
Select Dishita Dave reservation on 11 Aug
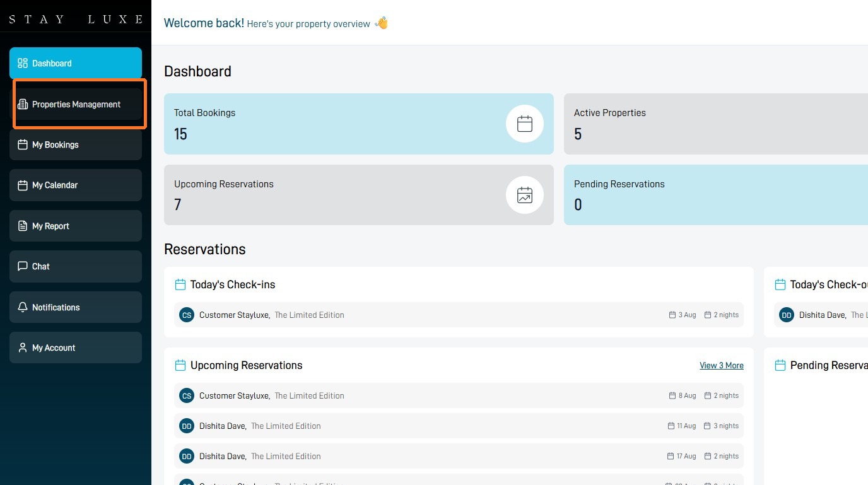tap(459, 426)
